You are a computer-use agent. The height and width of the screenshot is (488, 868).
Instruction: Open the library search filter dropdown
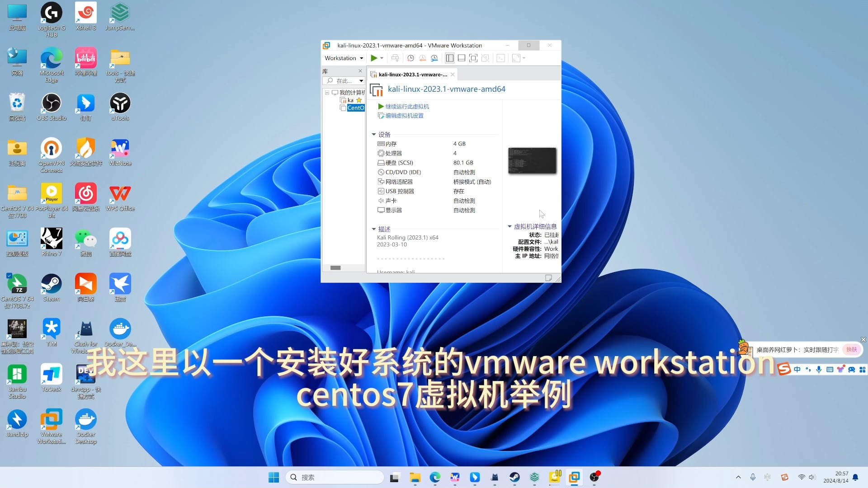[361, 81]
